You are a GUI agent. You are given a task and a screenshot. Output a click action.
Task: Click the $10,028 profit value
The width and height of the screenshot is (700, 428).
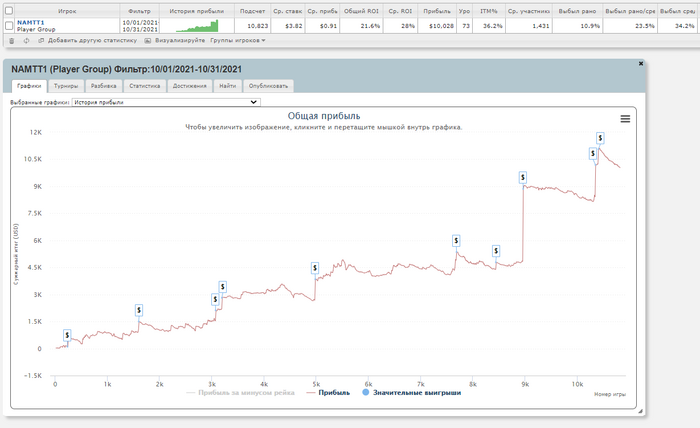pos(441,26)
